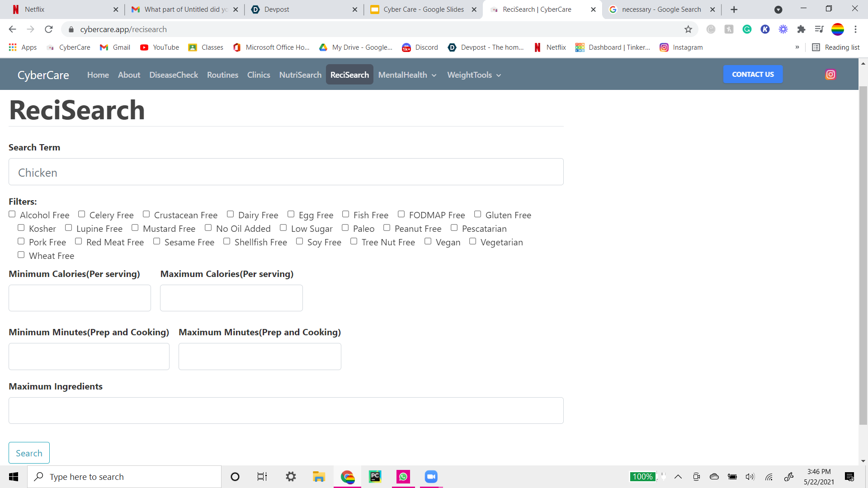Click the CONTACT US button

point(753,75)
